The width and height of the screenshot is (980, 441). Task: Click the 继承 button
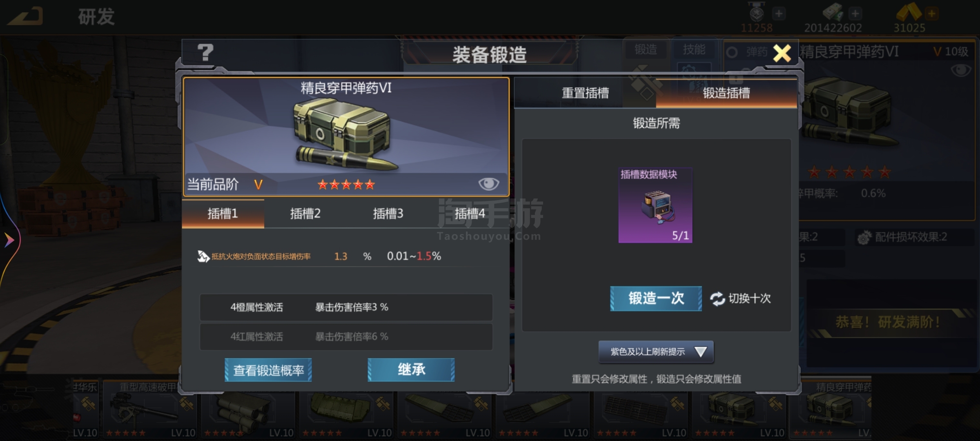click(411, 370)
